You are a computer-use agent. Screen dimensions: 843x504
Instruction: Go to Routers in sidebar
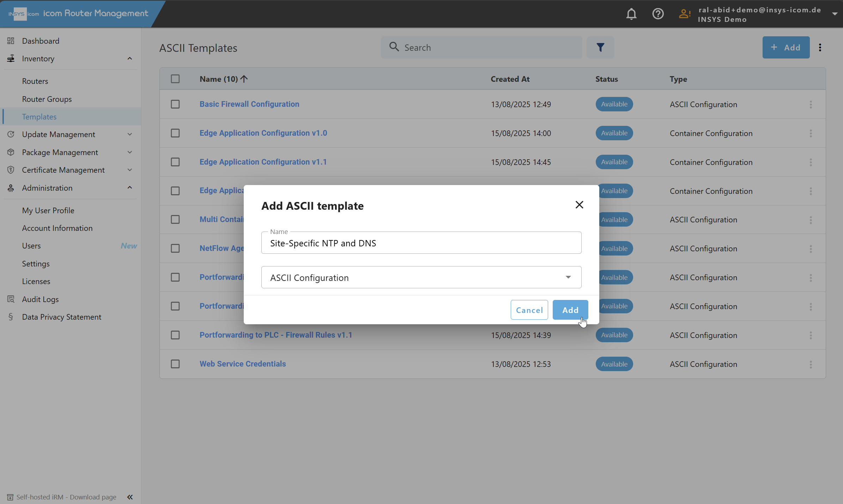(x=35, y=81)
